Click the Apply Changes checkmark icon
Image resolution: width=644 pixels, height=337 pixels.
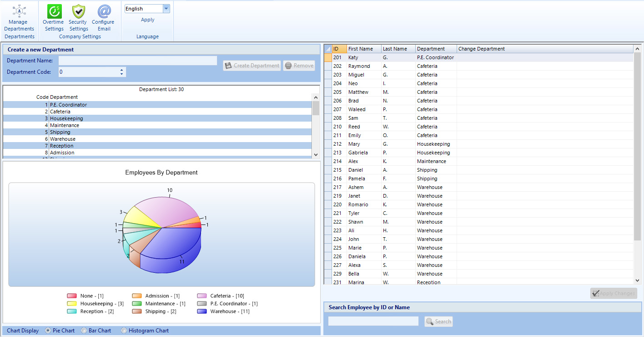[x=596, y=293]
